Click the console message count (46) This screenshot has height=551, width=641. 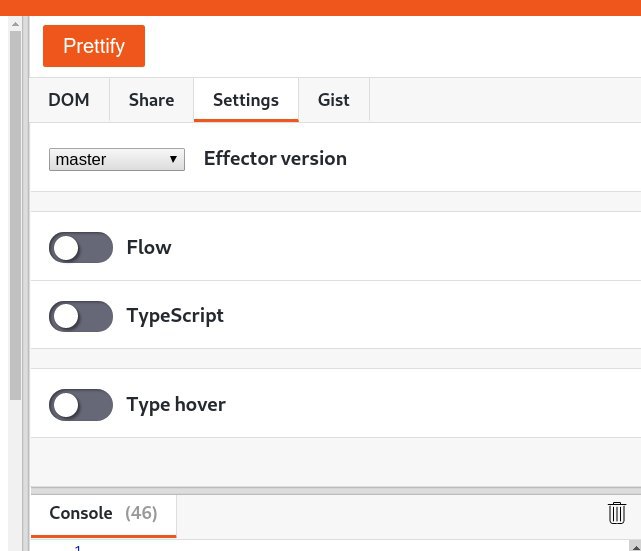click(x=141, y=513)
